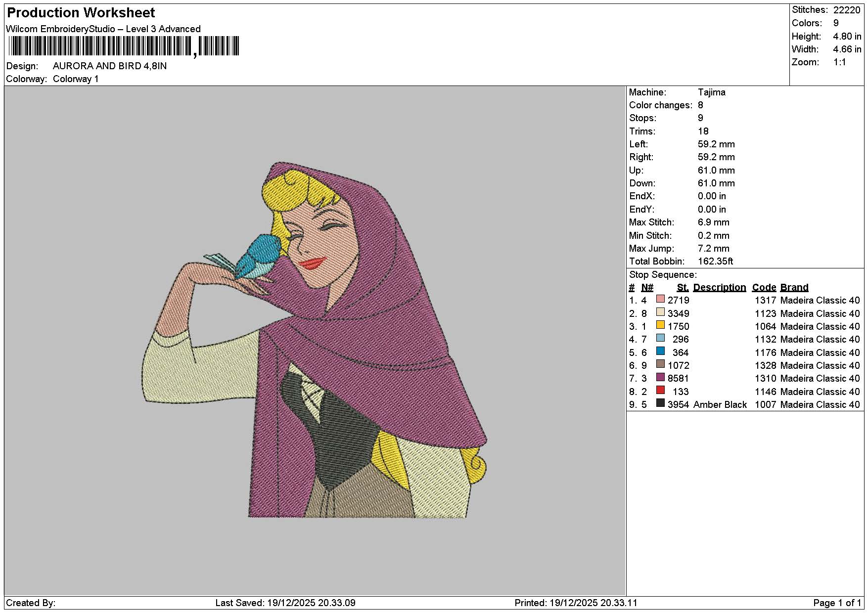Click the Total Bobbin value '162.35ft'
Image resolution: width=868 pixels, height=613 pixels.
(716, 262)
